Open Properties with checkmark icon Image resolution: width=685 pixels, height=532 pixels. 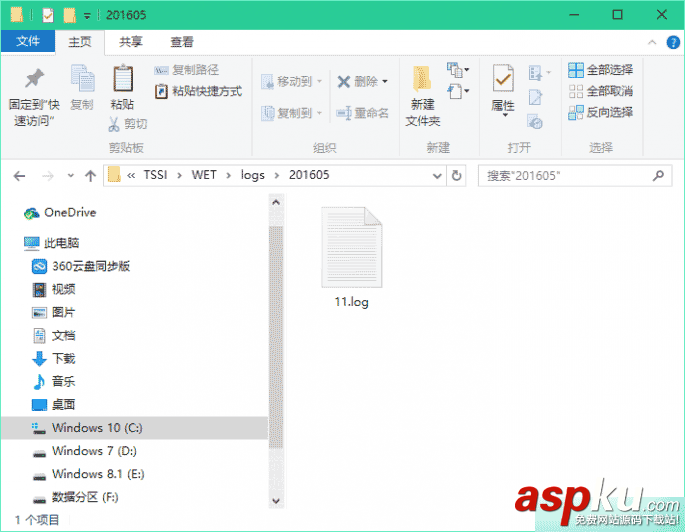point(503,79)
